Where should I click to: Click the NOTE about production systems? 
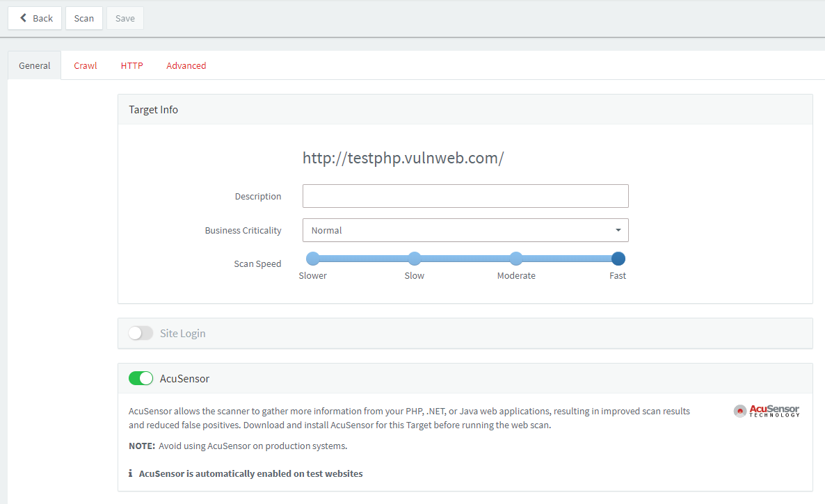point(238,446)
